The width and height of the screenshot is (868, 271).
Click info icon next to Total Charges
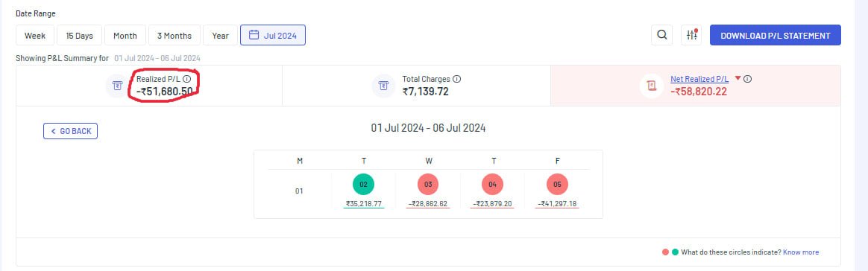click(456, 79)
